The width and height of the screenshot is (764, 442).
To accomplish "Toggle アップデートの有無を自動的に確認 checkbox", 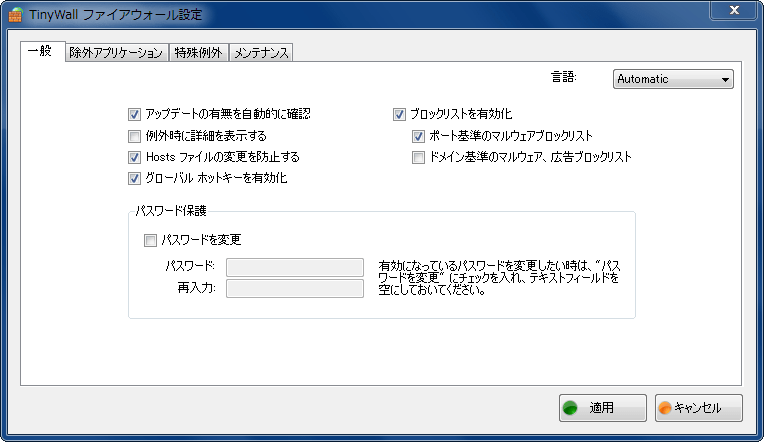I will (x=134, y=115).
